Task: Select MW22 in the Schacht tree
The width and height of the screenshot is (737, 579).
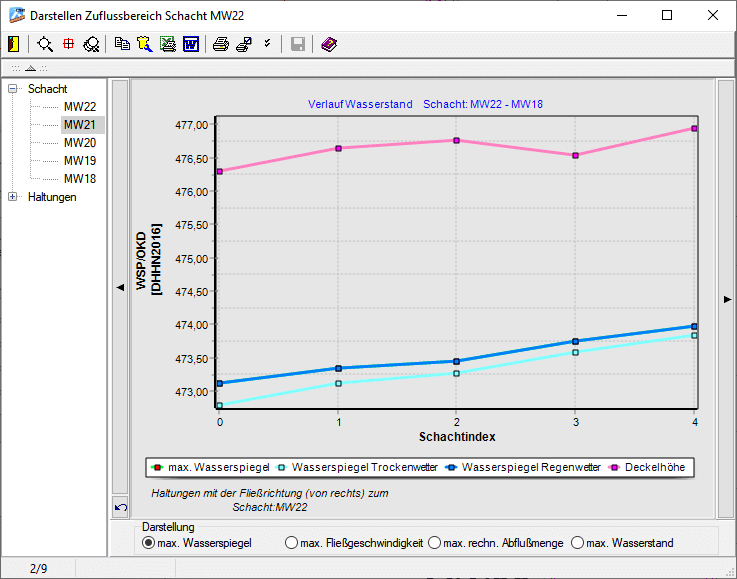Action: (80, 107)
